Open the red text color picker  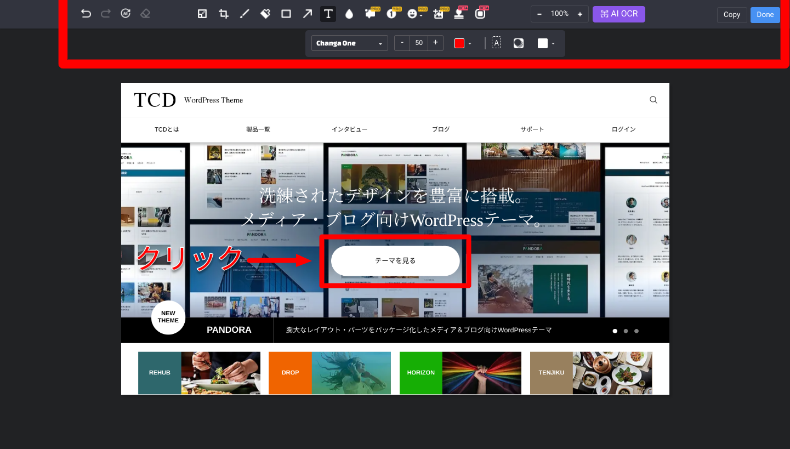463,43
